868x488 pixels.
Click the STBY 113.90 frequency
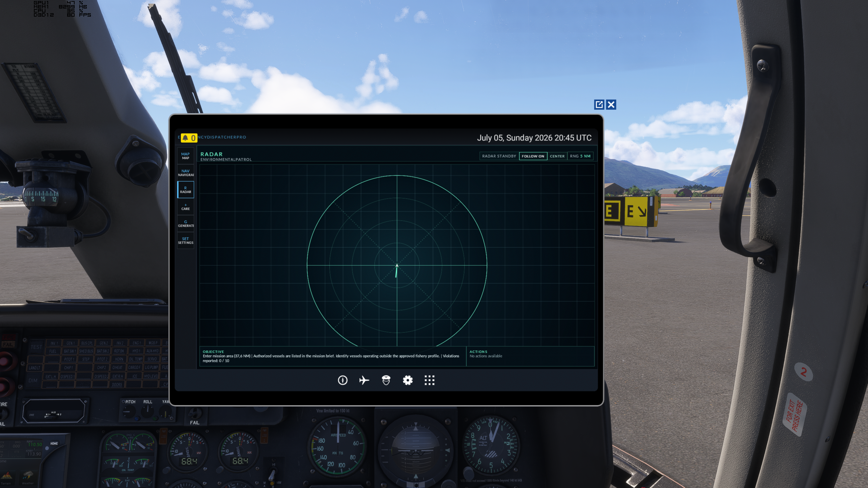click(x=34, y=454)
